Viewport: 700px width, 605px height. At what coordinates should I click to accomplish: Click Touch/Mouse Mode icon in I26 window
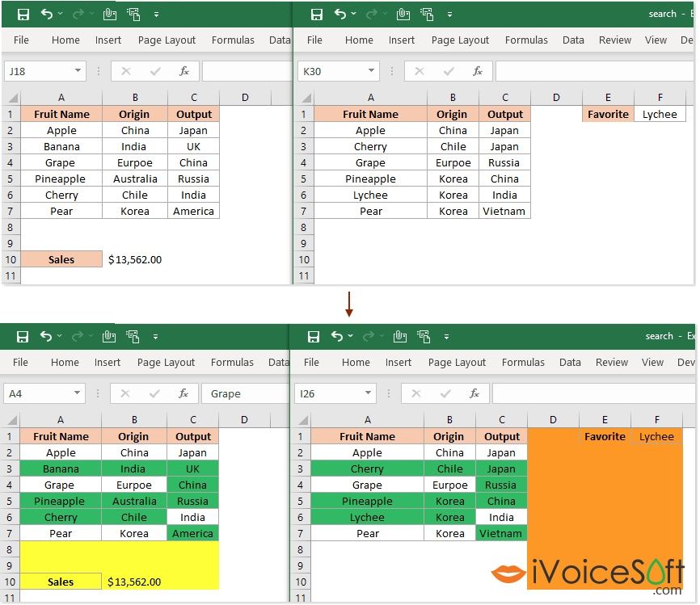point(399,337)
